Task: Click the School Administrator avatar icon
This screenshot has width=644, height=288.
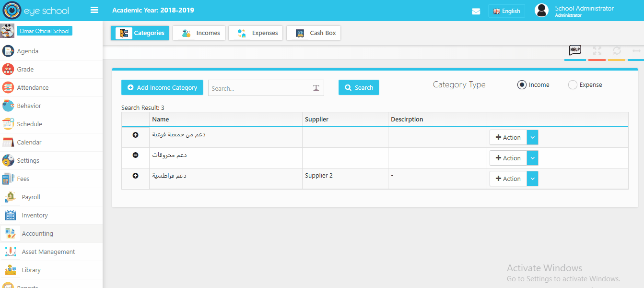Action: [x=541, y=11]
